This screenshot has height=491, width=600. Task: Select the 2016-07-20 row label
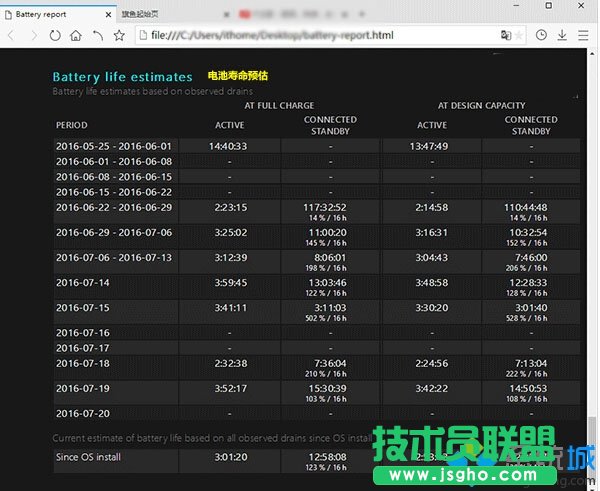(x=83, y=413)
